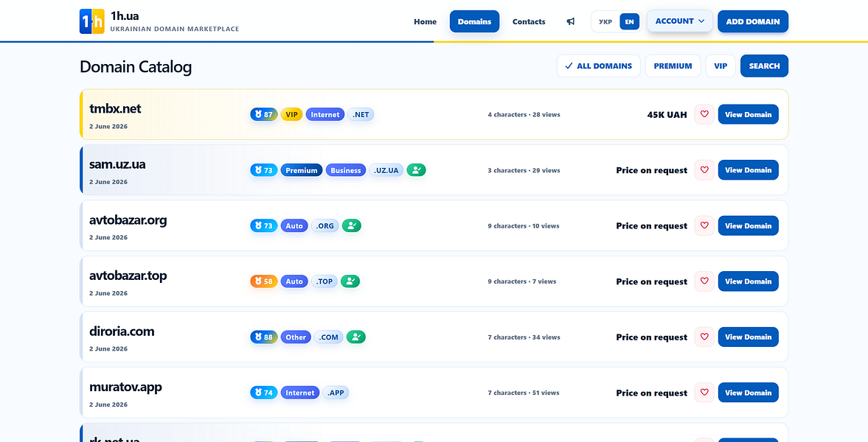Click the .COM zone tag

[x=329, y=337]
